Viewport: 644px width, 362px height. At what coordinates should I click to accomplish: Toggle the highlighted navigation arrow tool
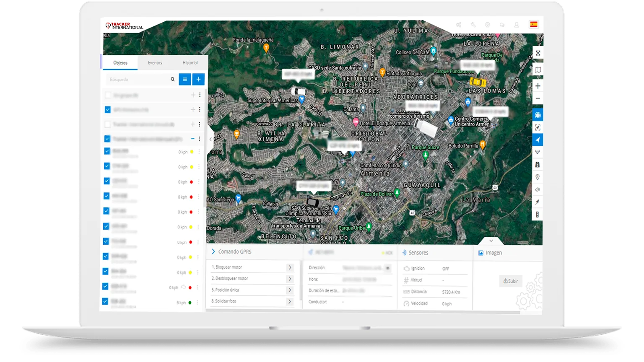point(538,140)
